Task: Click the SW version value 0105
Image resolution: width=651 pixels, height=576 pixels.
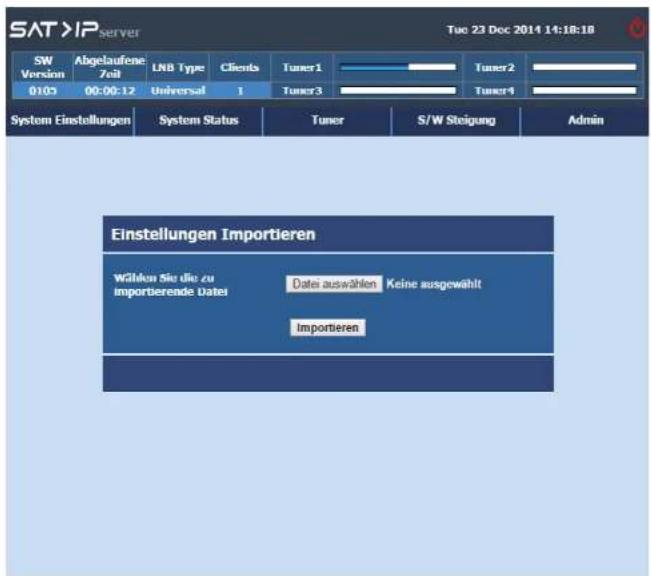Action: pyautogui.click(x=43, y=91)
